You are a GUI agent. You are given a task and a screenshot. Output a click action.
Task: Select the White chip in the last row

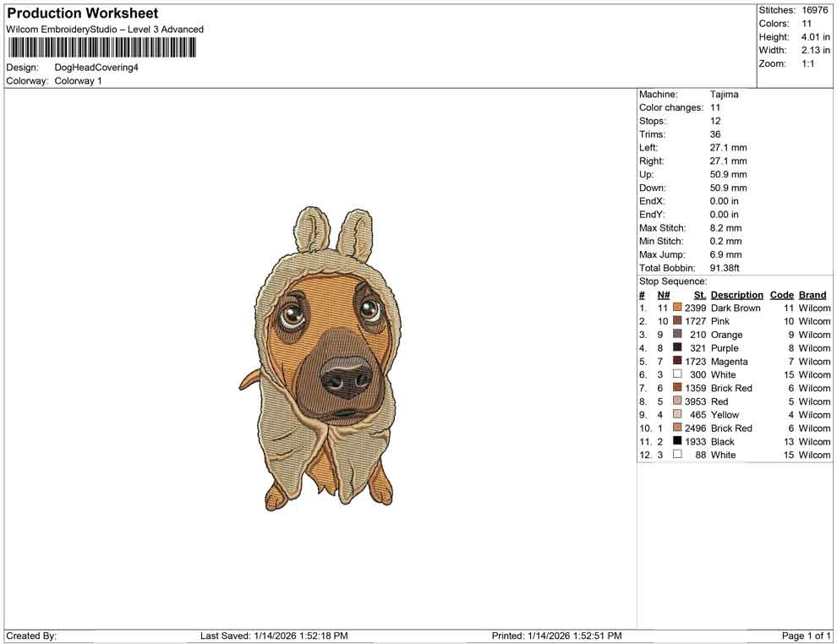coord(676,455)
